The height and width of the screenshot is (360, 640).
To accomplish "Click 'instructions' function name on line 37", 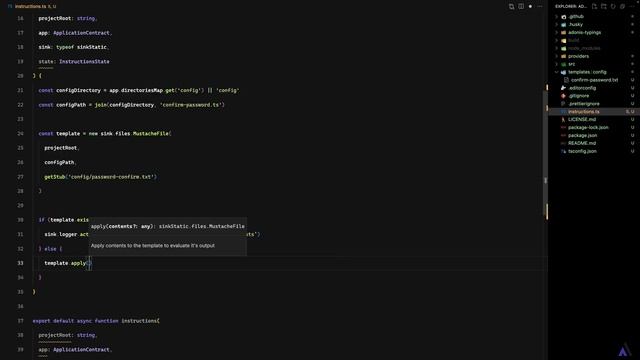I will [139, 321].
